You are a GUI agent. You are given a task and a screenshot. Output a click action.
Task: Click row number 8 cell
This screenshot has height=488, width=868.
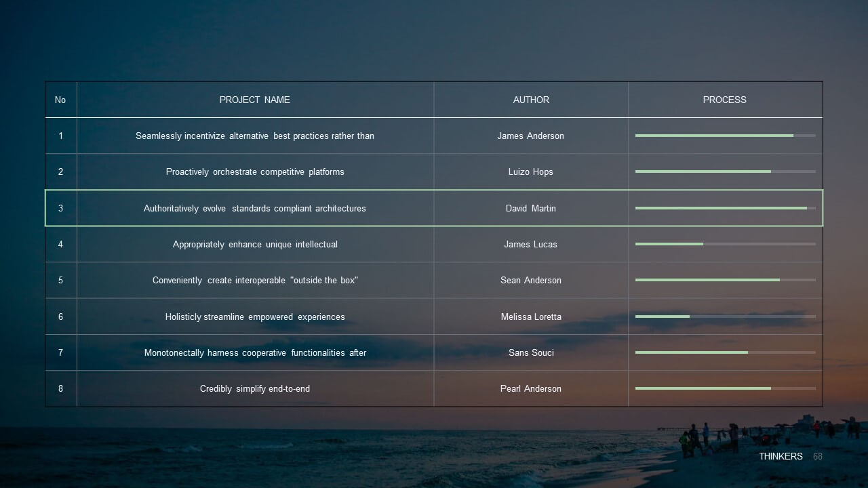60,388
